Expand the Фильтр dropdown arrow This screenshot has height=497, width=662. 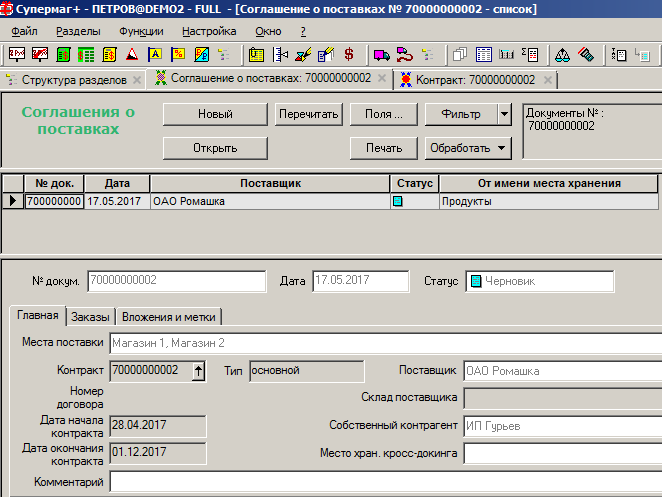[x=505, y=114]
